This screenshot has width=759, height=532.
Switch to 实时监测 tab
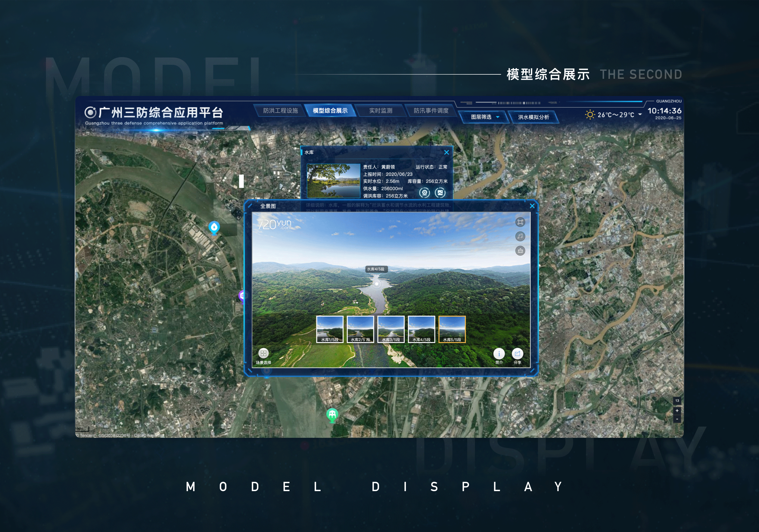point(380,110)
